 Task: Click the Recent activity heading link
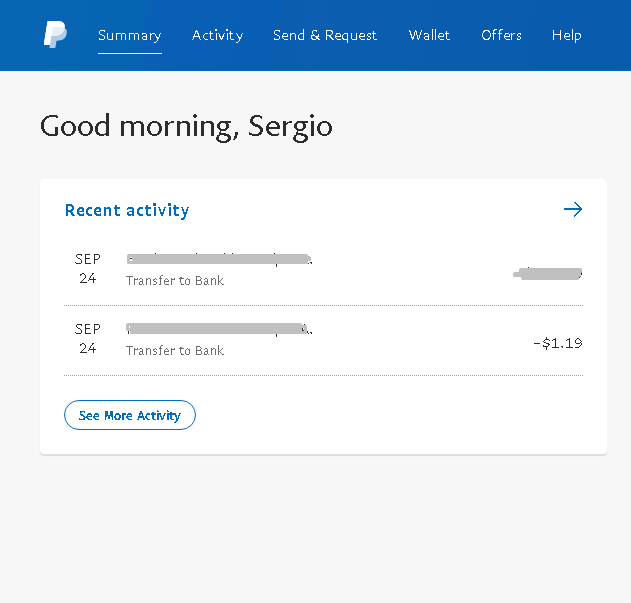coord(127,210)
